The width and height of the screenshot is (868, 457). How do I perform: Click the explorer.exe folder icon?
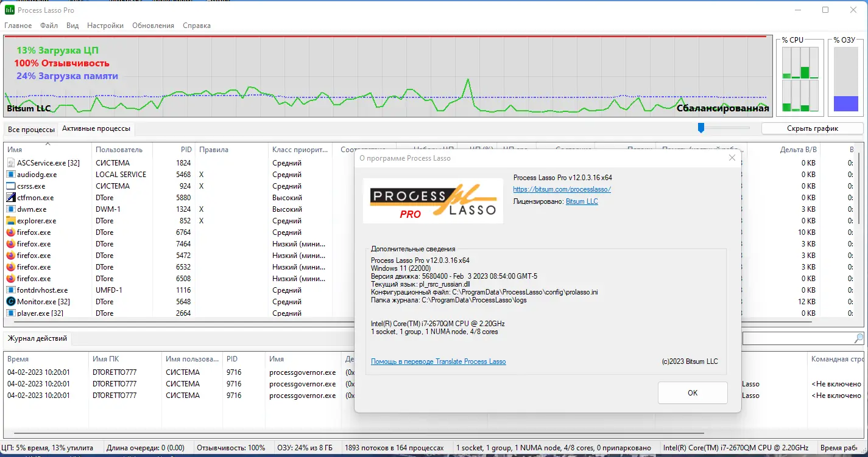(x=10, y=220)
